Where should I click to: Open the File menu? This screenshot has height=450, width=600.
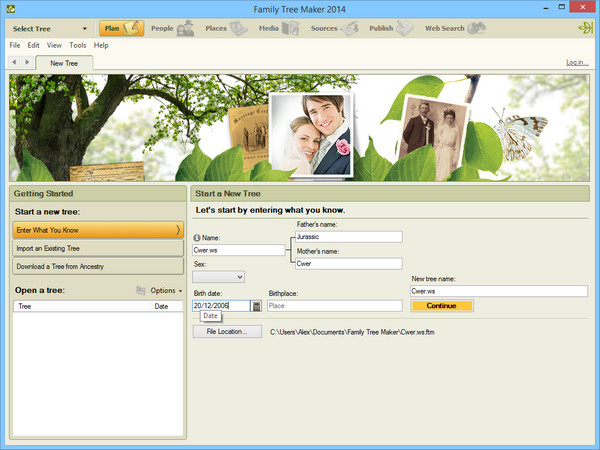pyautogui.click(x=15, y=45)
